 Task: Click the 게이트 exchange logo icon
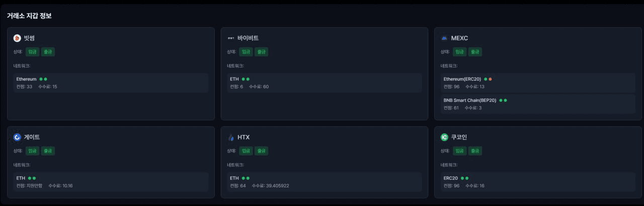coord(17,137)
